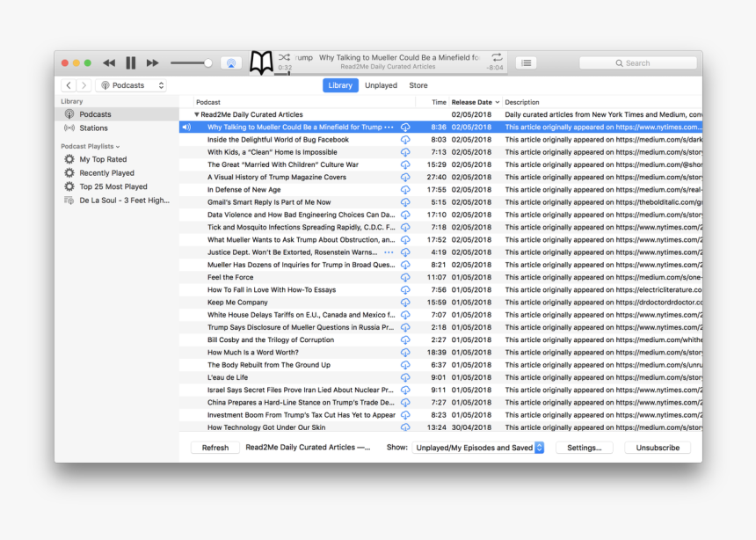Download the Feel the Force episode
The width and height of the screenshot is (756, 540).
click(x=405, y=278)
